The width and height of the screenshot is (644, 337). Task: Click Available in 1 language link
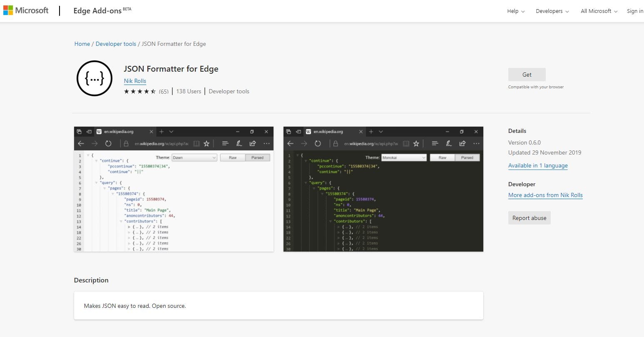538,165
